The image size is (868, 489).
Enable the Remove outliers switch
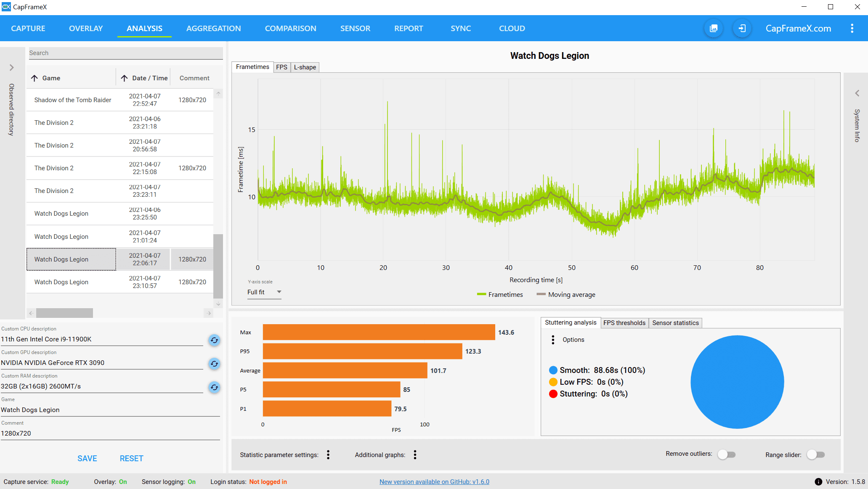click(x=727, y=455)
